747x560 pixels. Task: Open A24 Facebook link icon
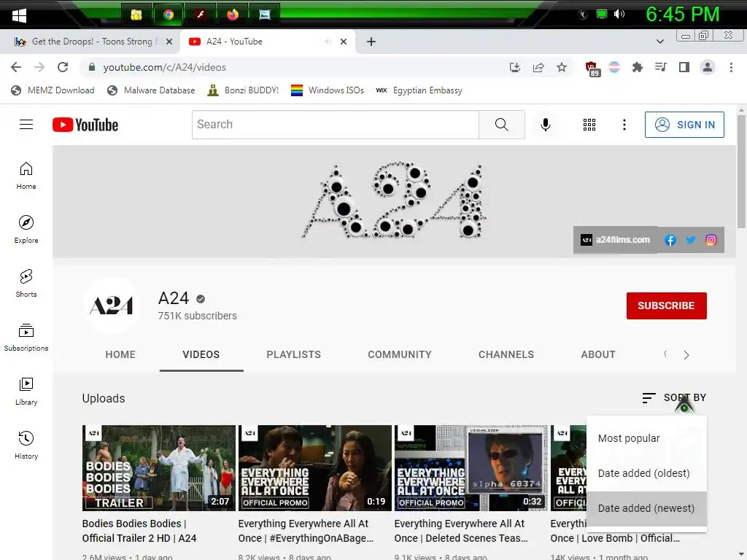tap(670, 240)
